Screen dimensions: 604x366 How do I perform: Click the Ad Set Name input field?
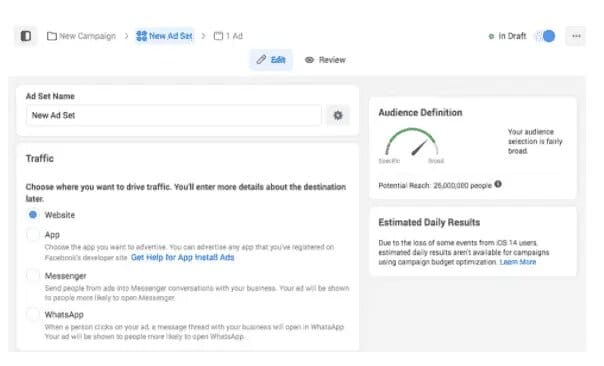click(x=174, y=115)
